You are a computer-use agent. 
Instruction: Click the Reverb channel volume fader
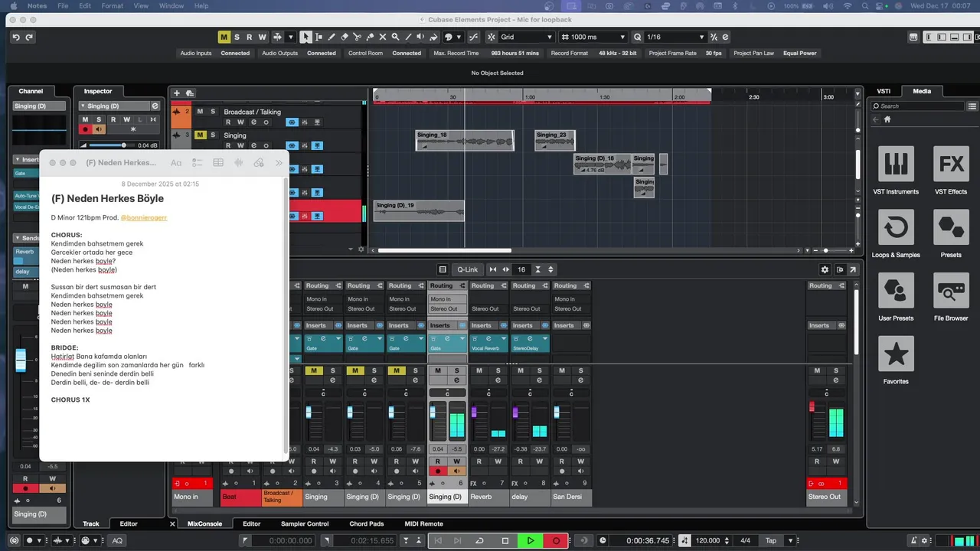474,412
